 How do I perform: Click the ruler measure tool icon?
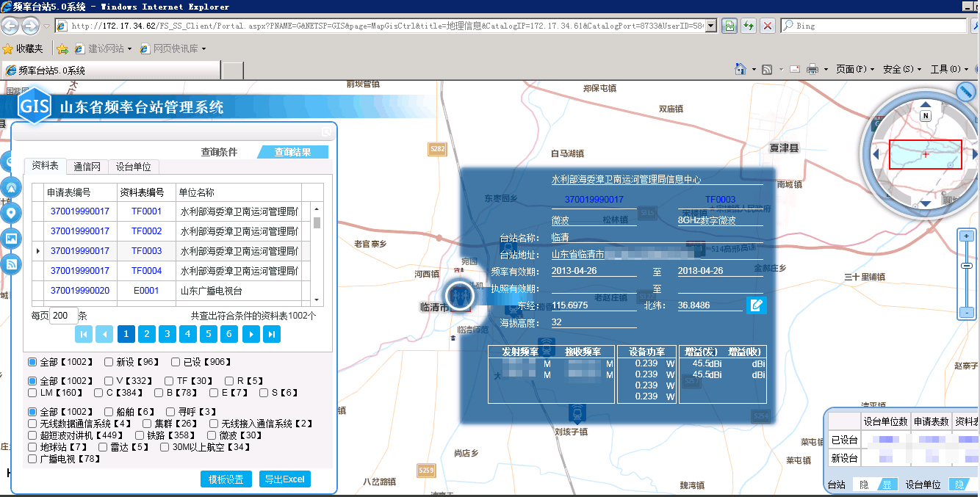[x=965, y=91]
